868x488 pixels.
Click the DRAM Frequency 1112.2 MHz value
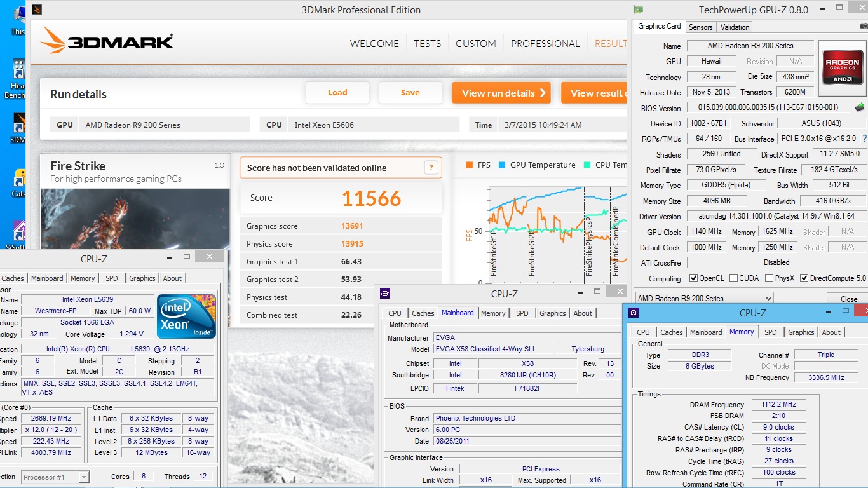(778, 405)
